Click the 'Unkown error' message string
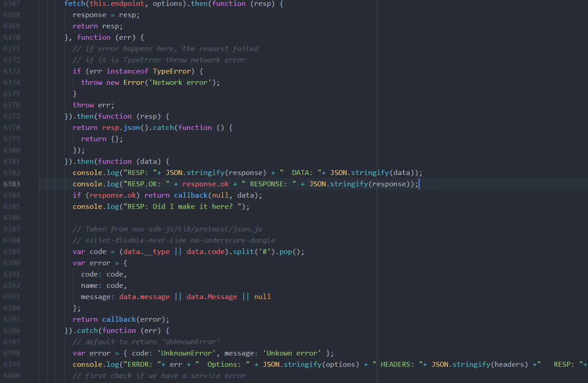 click(x=293, y=353)
